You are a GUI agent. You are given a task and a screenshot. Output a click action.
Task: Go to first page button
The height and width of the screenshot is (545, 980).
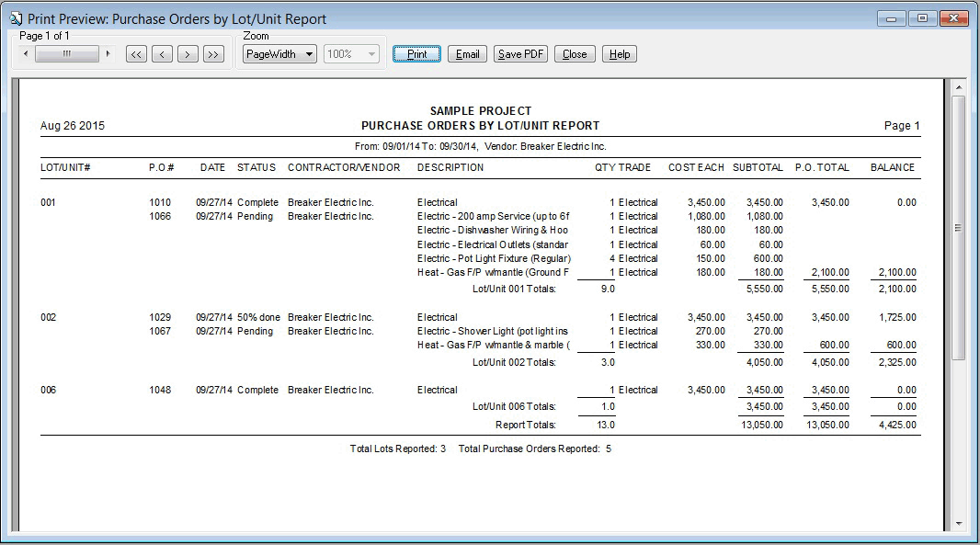(136, 54)
